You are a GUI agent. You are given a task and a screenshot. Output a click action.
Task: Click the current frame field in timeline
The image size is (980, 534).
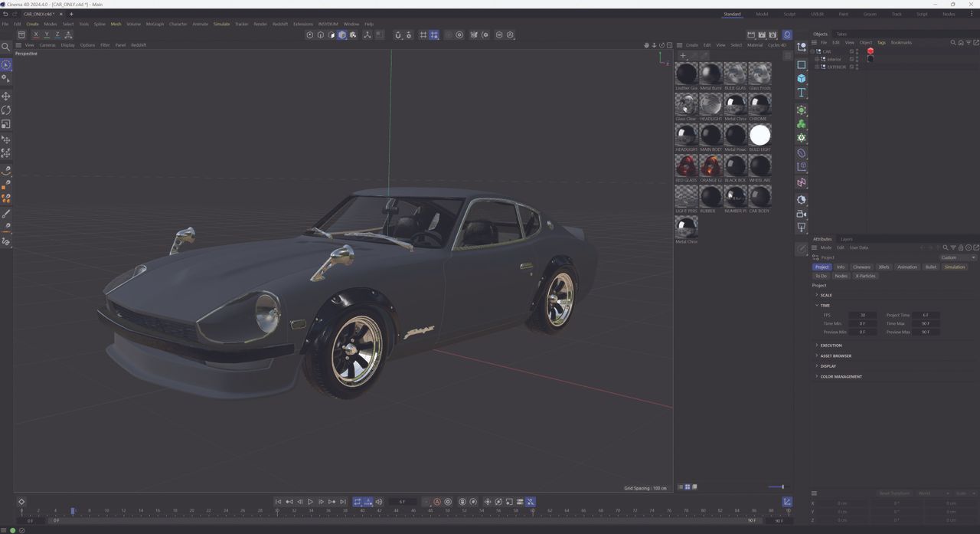click(x=403, y=502)
